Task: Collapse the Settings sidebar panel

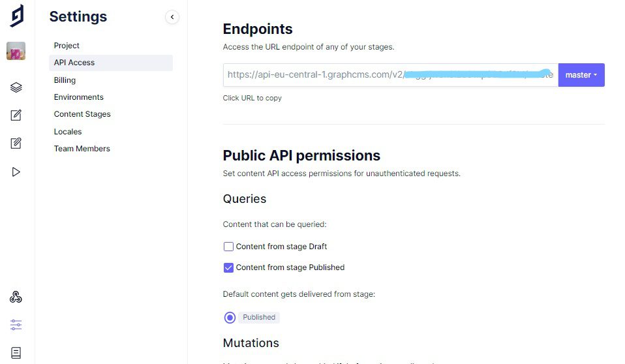Action: pyautogui.click(x=172, y=18)
